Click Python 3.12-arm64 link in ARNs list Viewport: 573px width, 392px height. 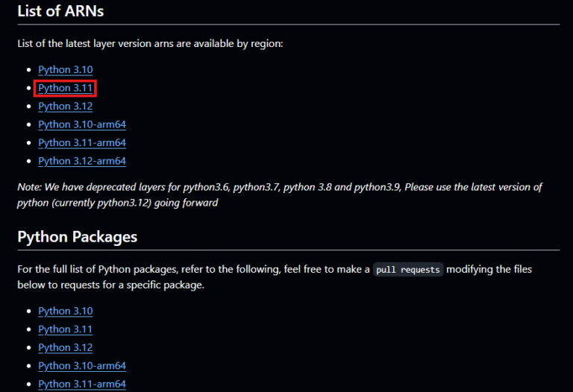click(x=82, y=161)
